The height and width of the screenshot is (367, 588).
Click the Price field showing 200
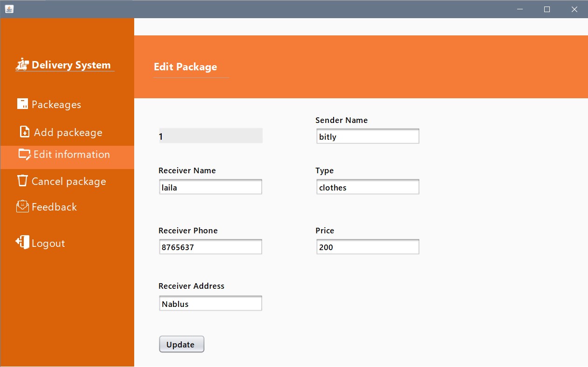tap(368, 247)
